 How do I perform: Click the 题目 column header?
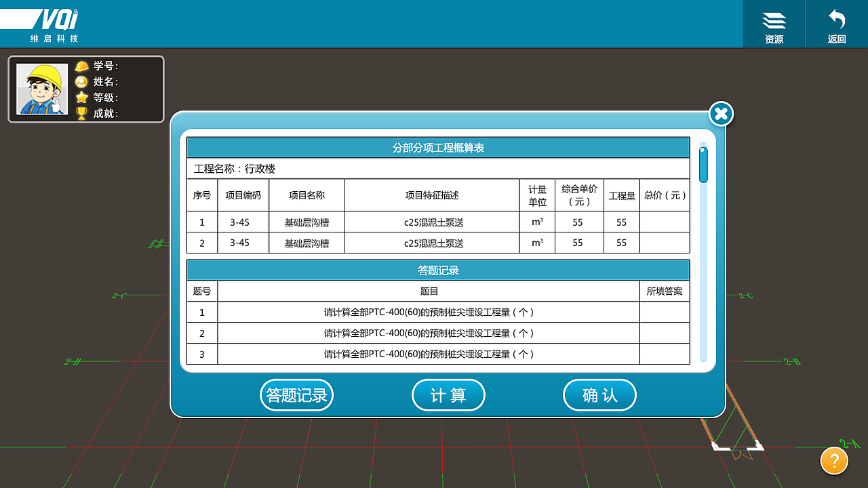(x=429, y=291)
